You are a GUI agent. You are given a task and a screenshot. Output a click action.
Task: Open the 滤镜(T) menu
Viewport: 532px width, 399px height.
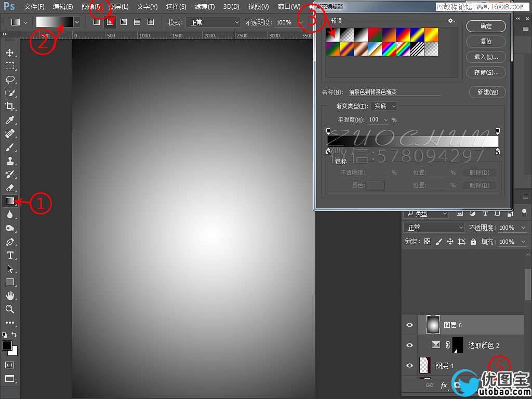coord(204,7)
